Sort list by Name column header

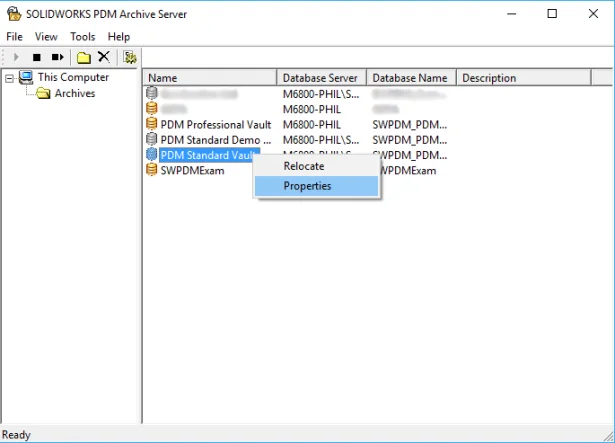click(x=210, y=78)
